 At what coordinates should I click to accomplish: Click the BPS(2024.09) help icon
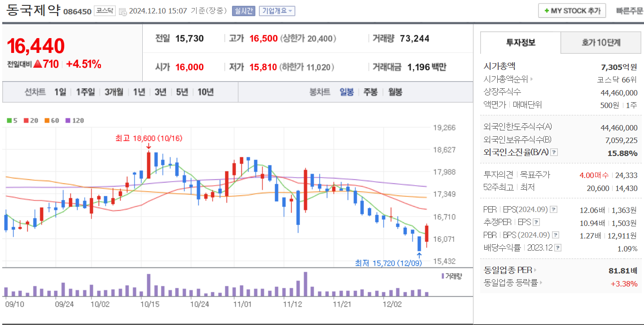coord(555,235)
